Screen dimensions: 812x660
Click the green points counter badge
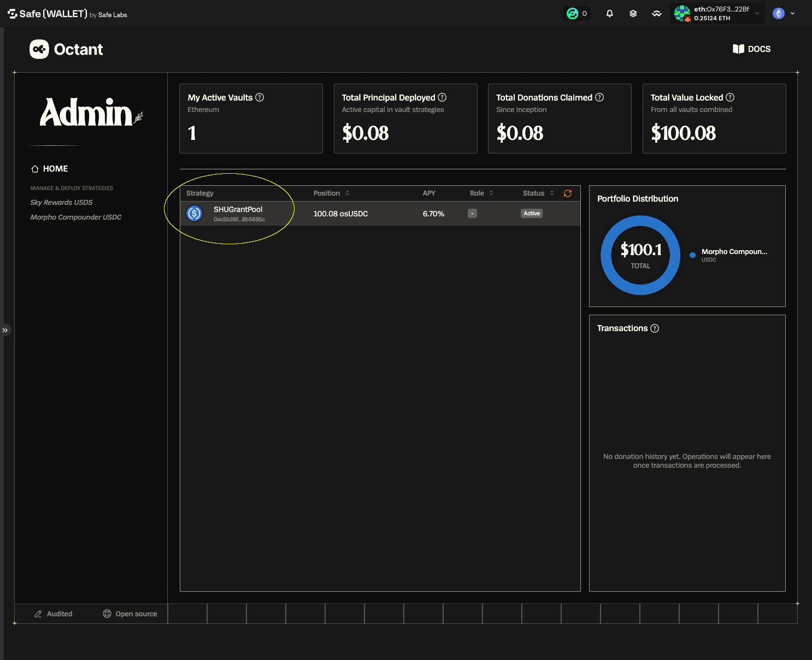click(x=577, y=14)
